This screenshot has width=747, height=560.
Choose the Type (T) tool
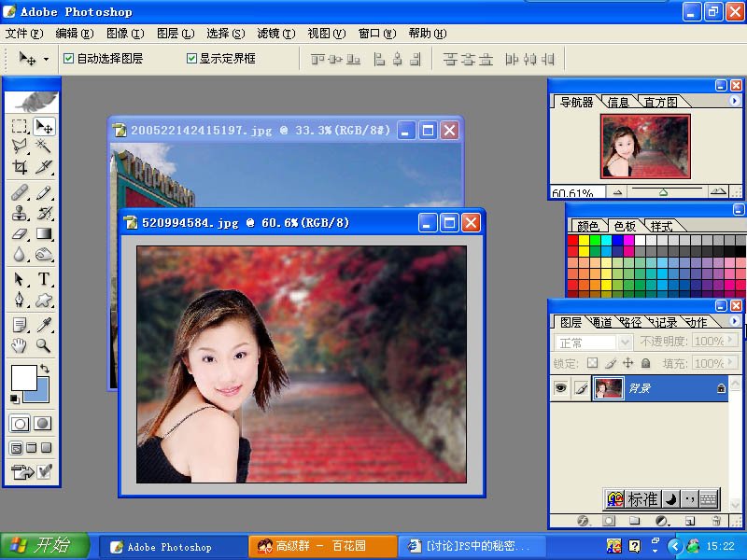tap(44, 279)
